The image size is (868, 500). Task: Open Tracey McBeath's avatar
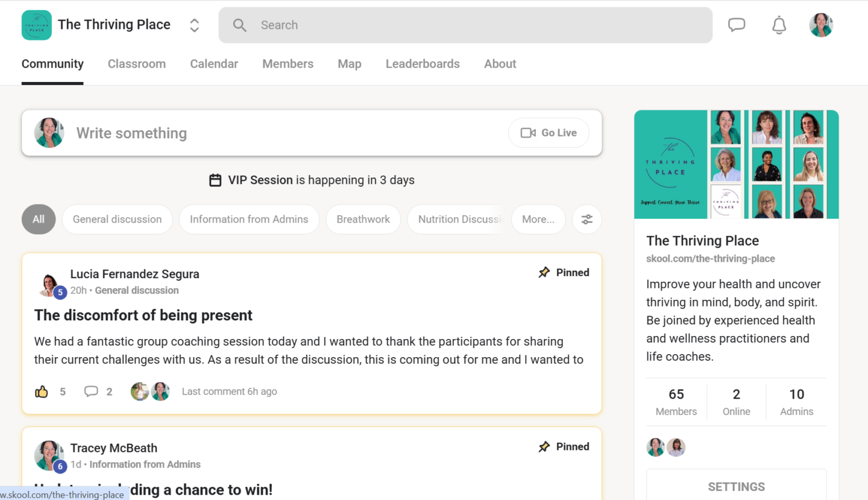point(49,455)
